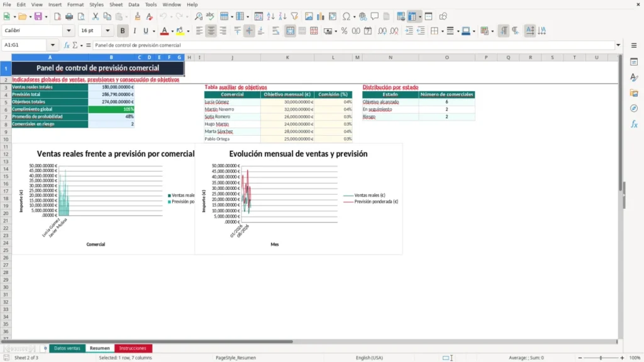Viewport: 644px width, 362px height.
Task: Open the Styles menu
Action: [96, 4]
